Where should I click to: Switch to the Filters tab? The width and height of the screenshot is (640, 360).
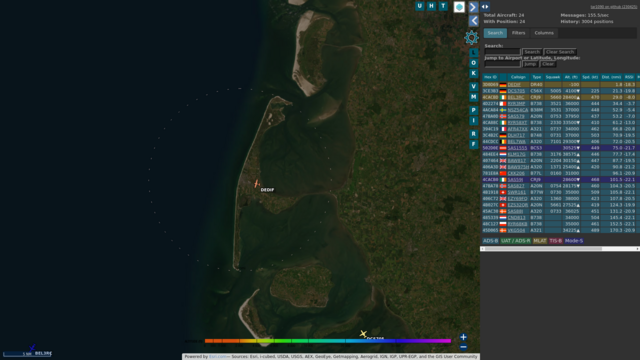pos(518,33)
